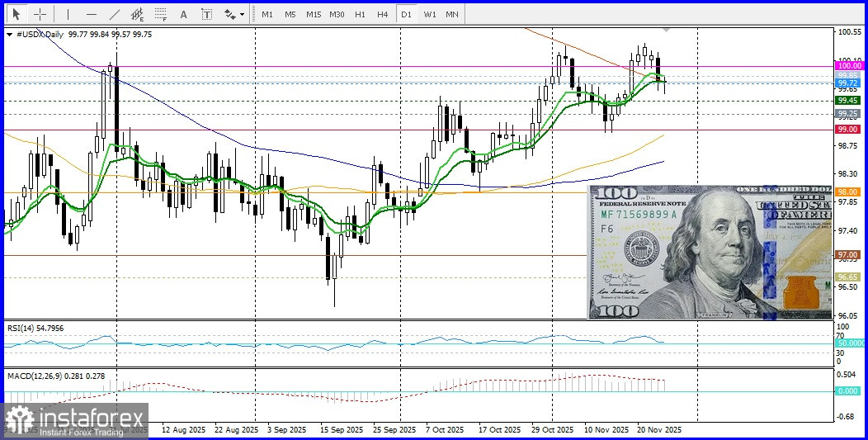The width and height of the screenshot is (868, 440).
Task: Click the RSI(14) 54.7956 indicator label
Action: click(35, 328)
